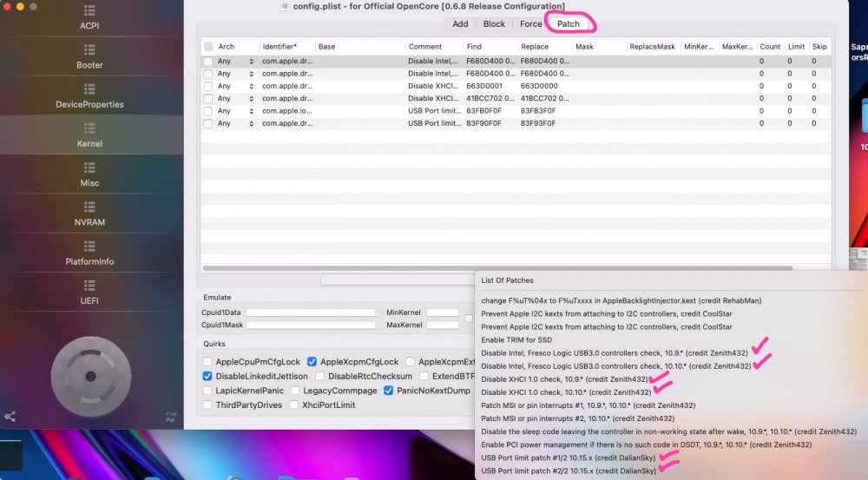This screenshot has height=480, width=868.
Task: Switch to the Add tab
Action: [460, 23]
